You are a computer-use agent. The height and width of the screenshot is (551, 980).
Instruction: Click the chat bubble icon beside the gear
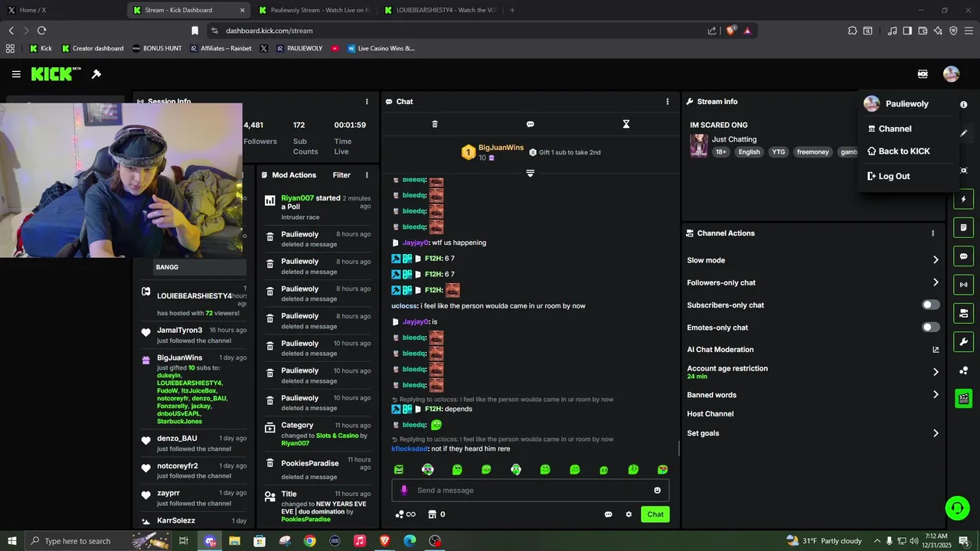click(x=609, y=514)
